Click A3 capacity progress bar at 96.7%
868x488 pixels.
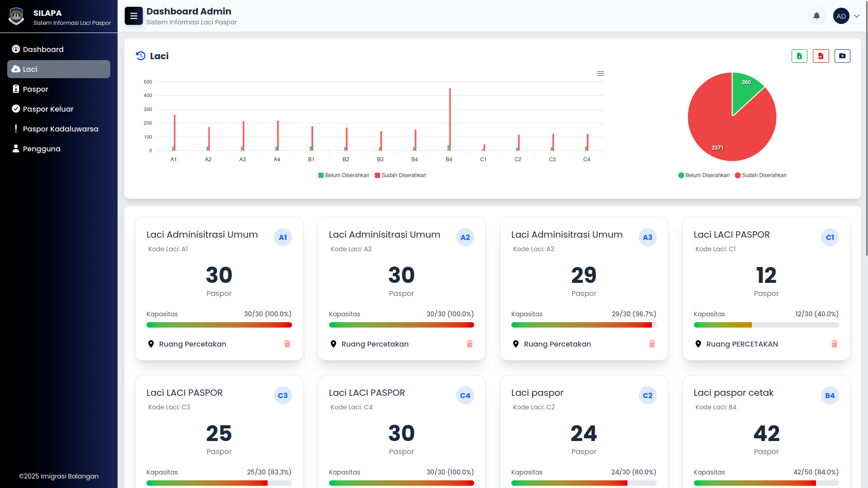pyautogui.click(x=584, y=325)
